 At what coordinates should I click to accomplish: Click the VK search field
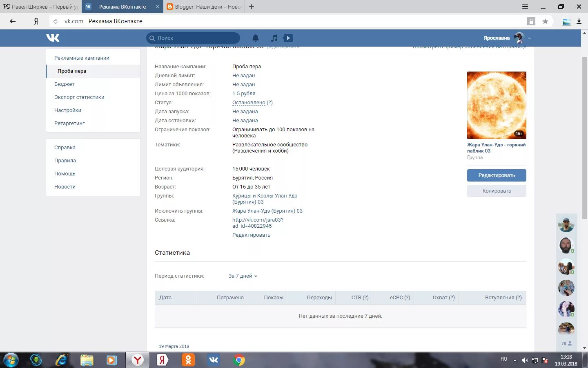193,38
